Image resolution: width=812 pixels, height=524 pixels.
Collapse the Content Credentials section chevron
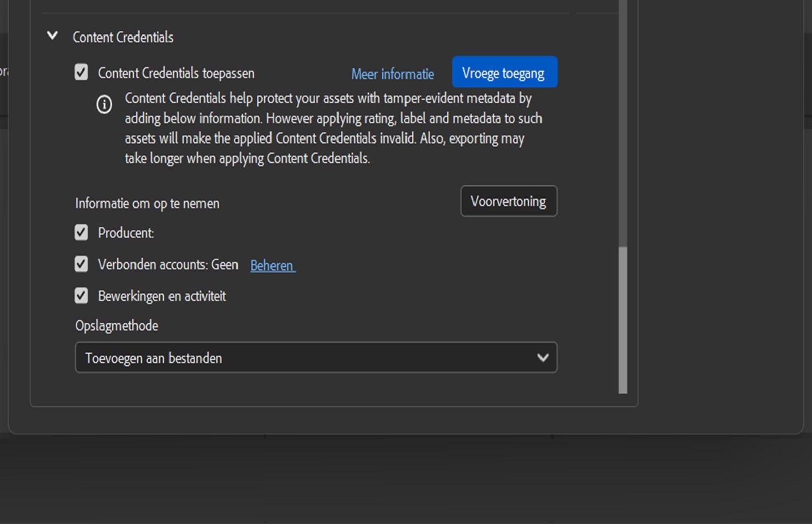52,36
